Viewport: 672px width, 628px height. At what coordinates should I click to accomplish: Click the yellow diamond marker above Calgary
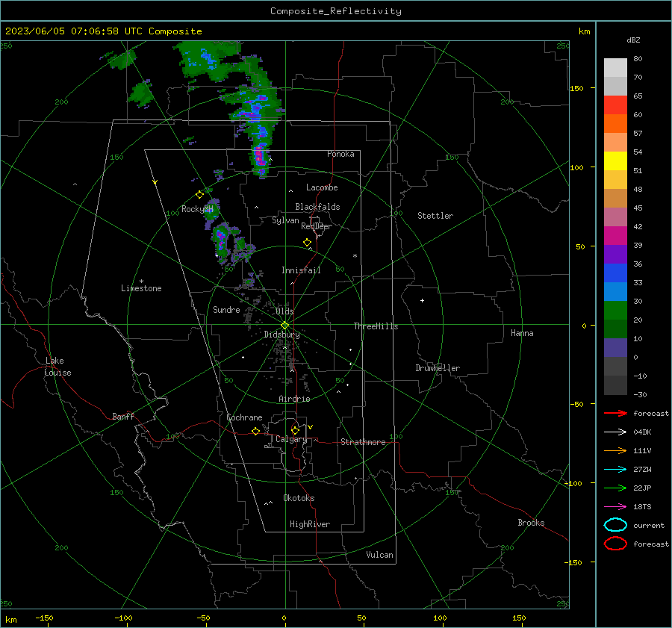point(295,430)
